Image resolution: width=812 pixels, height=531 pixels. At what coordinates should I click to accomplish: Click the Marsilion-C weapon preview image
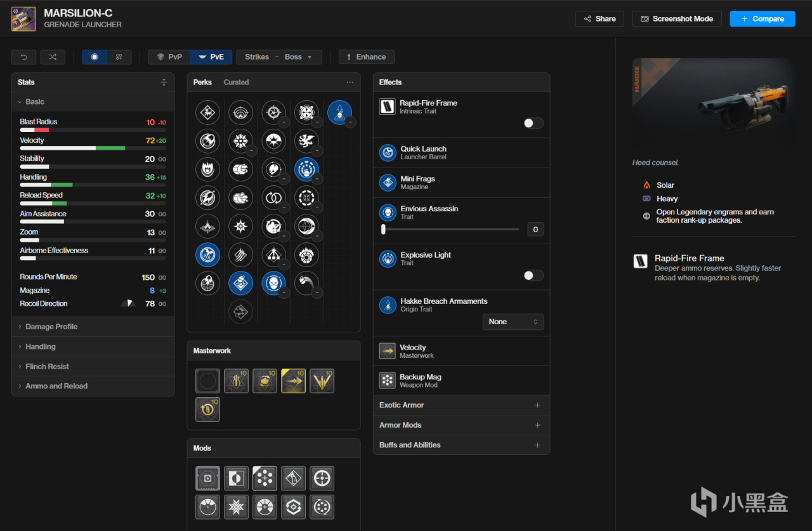pyautogui.click(x=714, y=102)
